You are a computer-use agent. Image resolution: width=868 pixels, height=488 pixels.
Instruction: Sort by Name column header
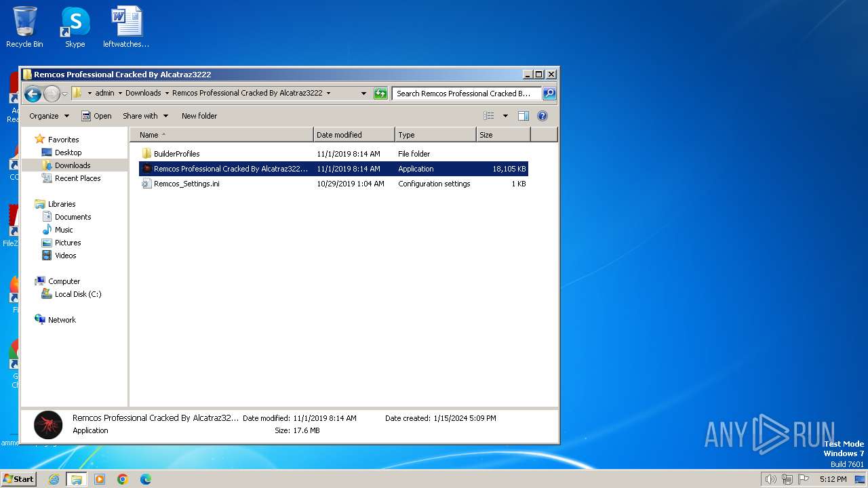click(222, 135)
